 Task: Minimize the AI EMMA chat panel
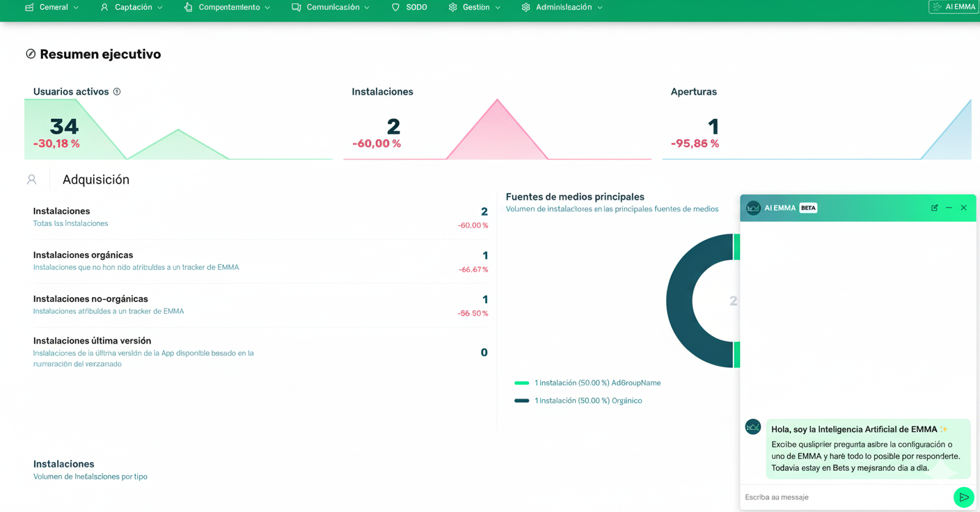point(949,208)
